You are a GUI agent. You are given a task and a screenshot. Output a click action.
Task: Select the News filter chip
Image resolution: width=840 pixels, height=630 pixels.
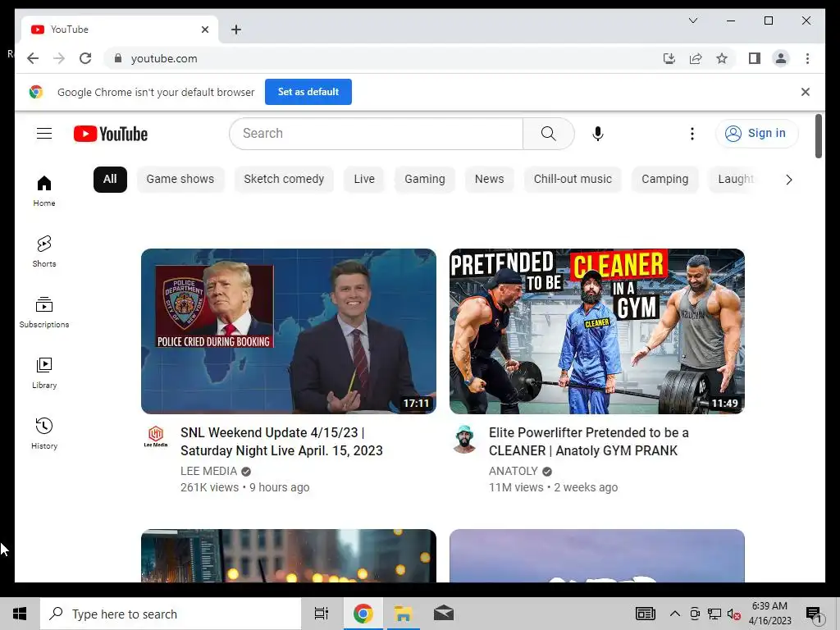tap(489, 179)
